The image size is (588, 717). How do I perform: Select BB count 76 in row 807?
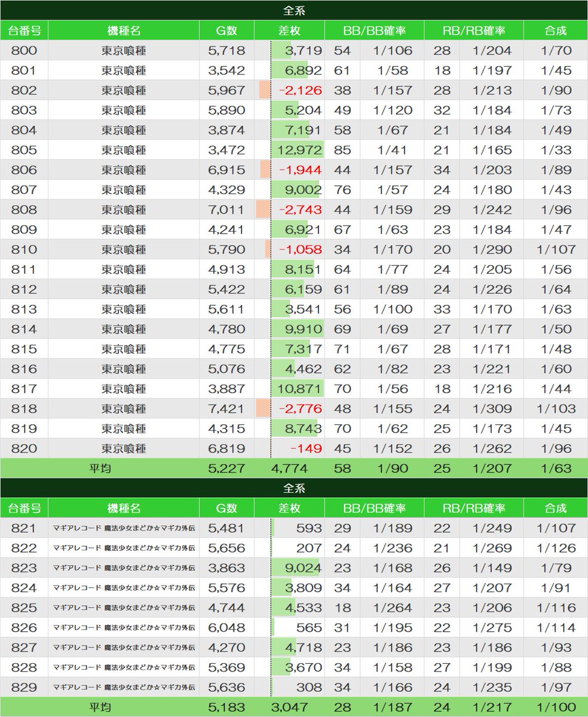pos(342,190)
